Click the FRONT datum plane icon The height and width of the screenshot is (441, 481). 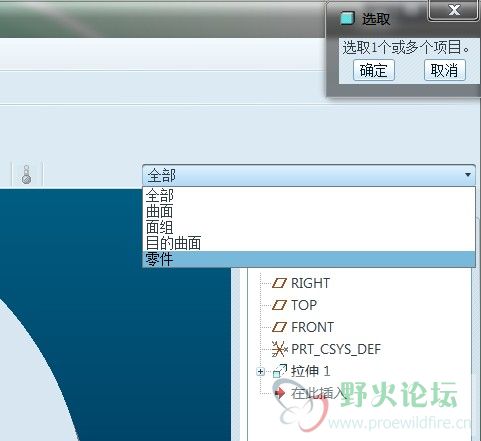tap(279, 327)
